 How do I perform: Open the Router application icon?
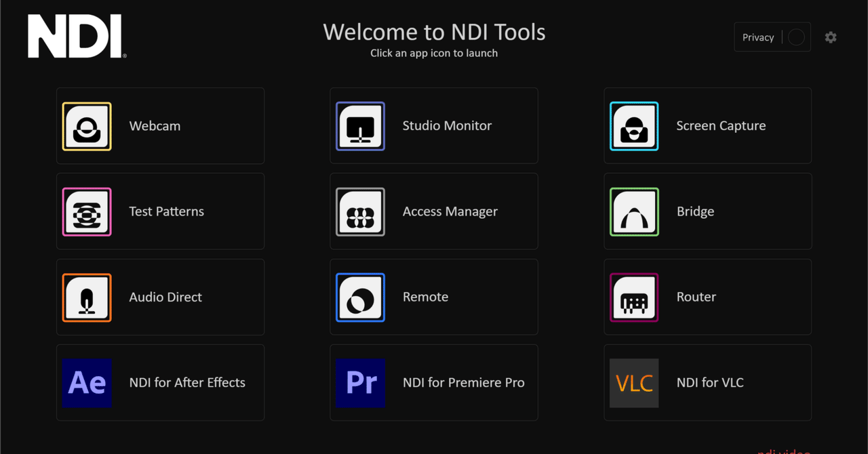pyautogui.click(x=633, y=297)
